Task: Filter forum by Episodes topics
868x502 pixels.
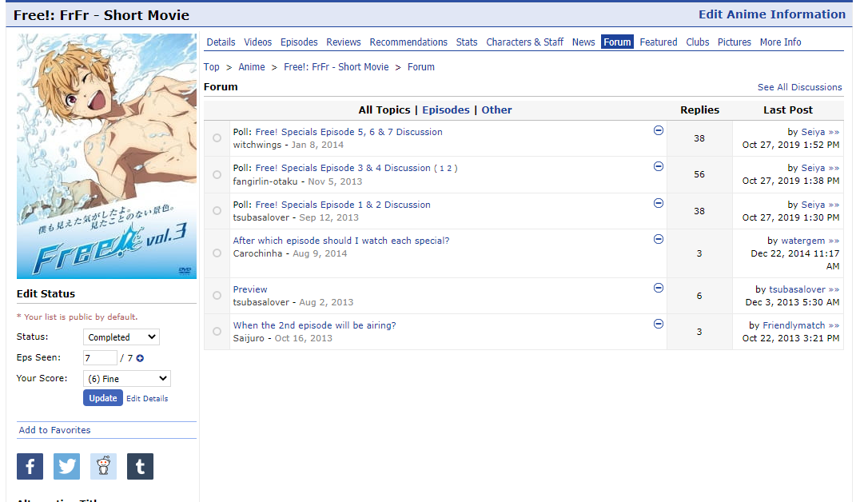Action: click(x=446, y=110)
